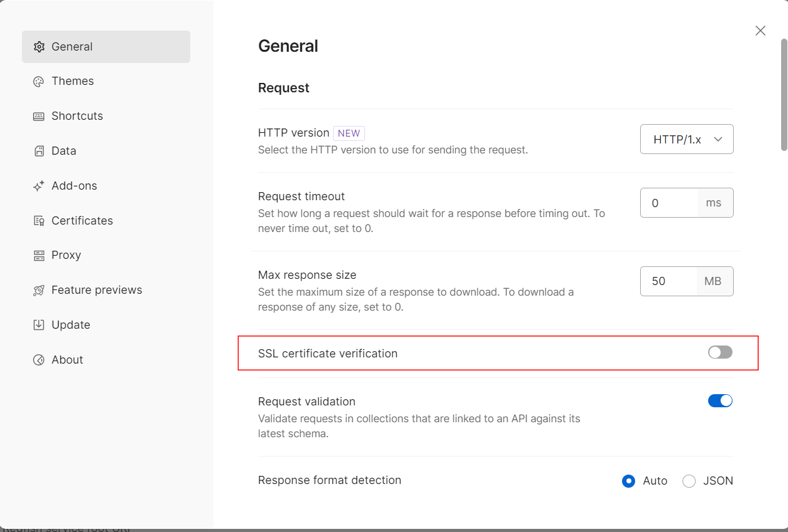The width and height of the screenshot is (788, 532).
Task: Click the Request timeout input field
Action: [x=669, y=203]
